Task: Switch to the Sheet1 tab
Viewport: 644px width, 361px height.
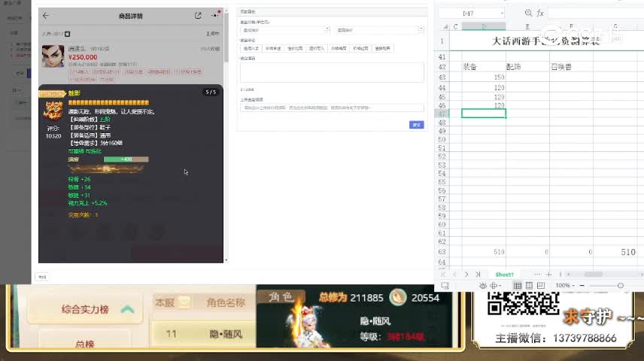Action: [x=504, y=275]
